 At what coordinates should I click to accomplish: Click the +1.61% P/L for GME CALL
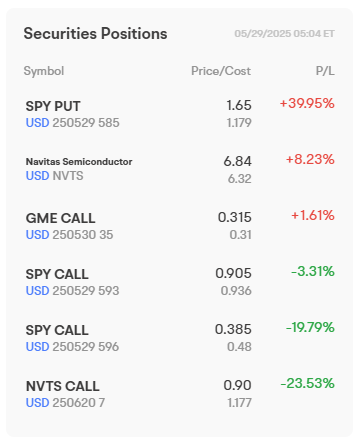pos(313,215)
